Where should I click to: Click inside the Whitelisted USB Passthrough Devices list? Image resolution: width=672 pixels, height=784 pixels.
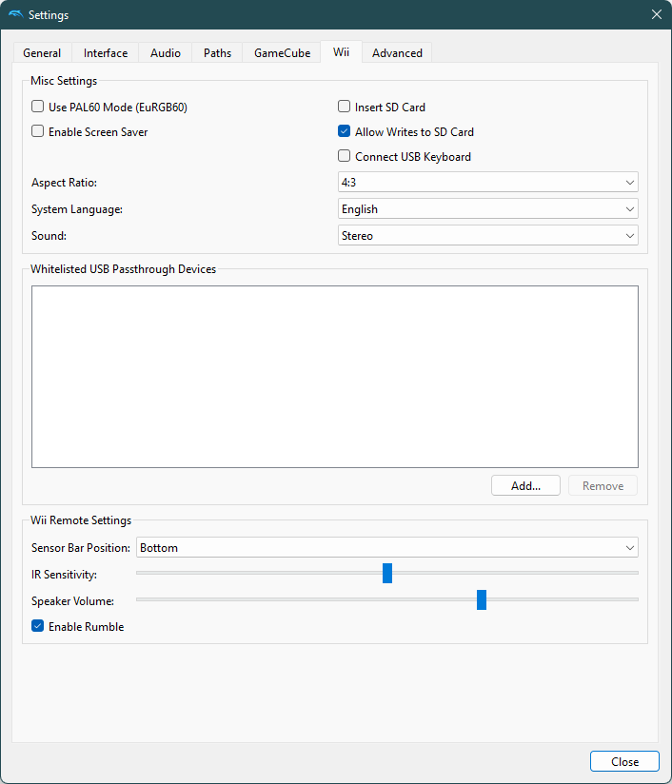(x=335, y=377)
